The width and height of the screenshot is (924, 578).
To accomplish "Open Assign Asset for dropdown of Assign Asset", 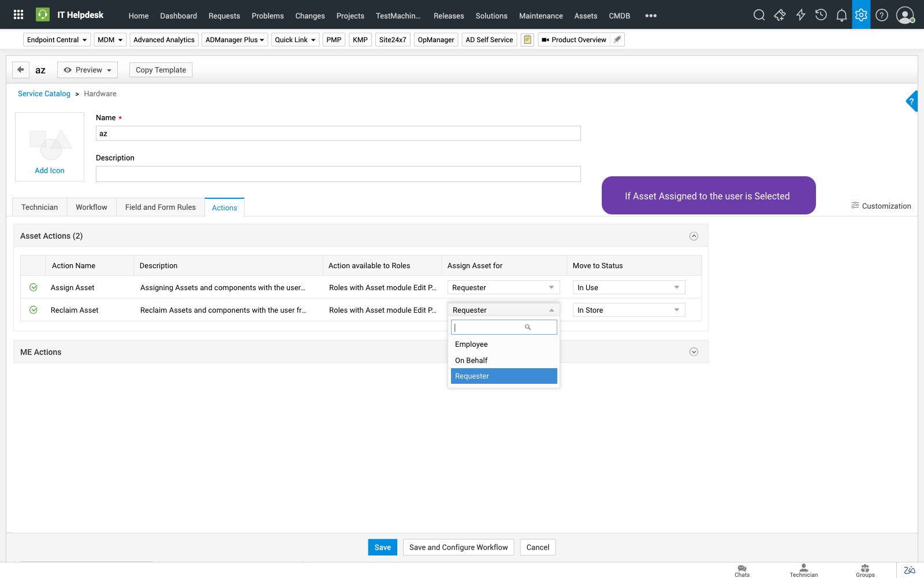I will pos(504,287).
